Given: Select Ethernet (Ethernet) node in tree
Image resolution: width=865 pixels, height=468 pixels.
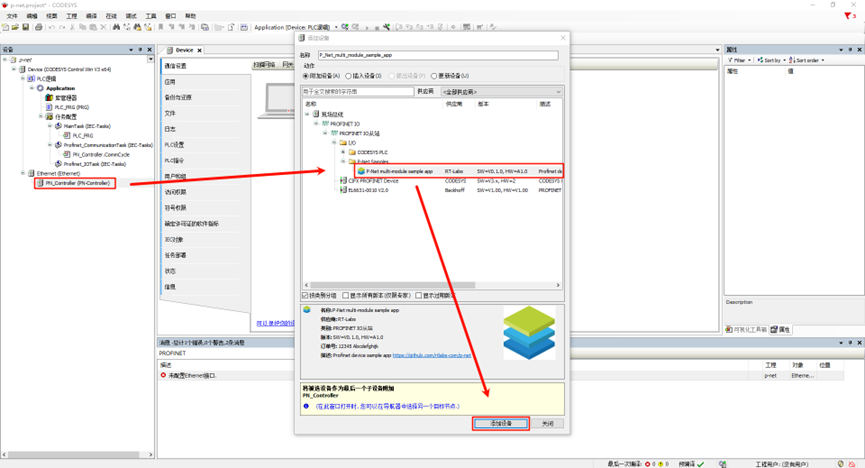Looking at the screenshot, I should (58, 173).
